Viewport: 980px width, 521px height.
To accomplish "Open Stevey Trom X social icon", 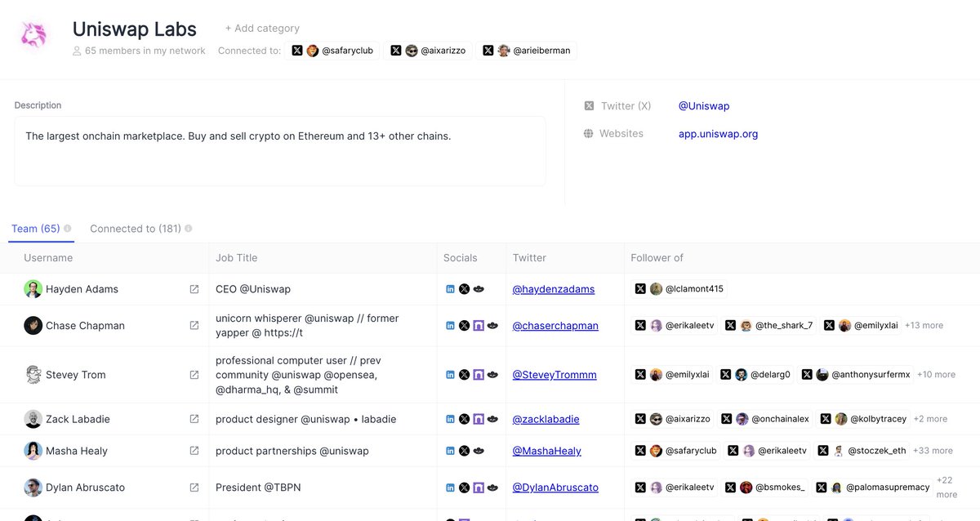I will click(x=464, y=375).
